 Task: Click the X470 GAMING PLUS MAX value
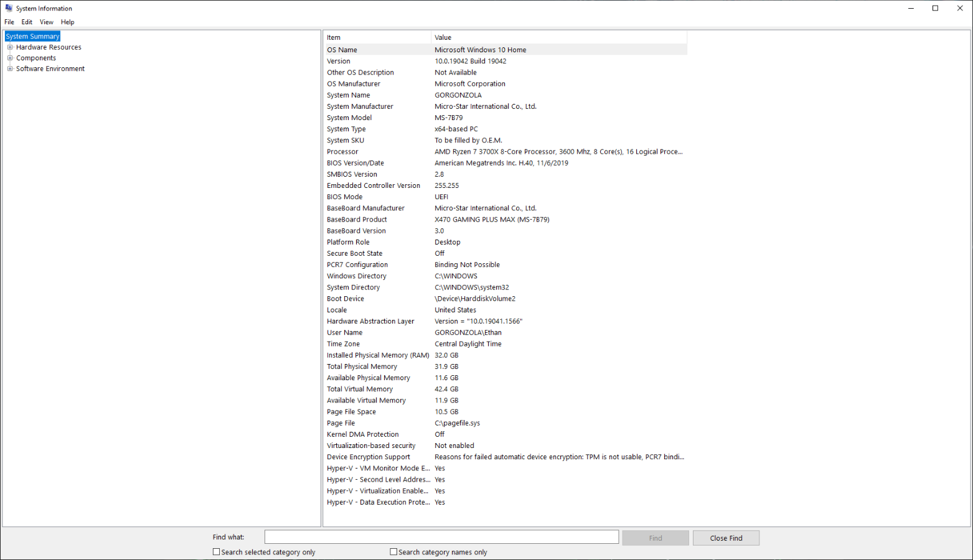coord(492,220)
